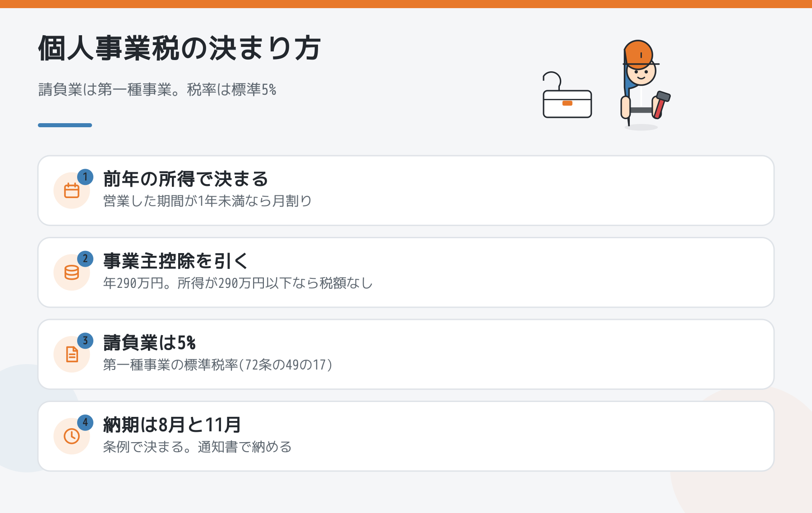Select the heading 納期は8月と11月
The height and width of the screenshot is (513, 812).
pyautogui.click(x=172, y=425)
